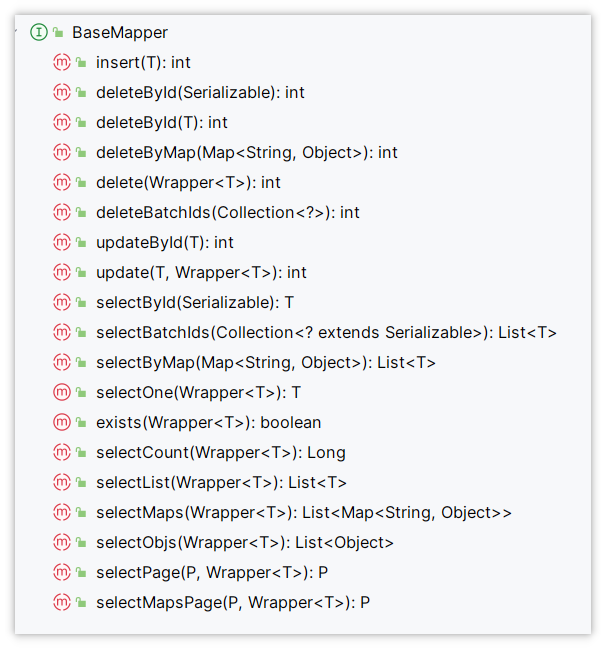Click the method icon beside insert(T)
This screenshot has width=606, height=649.
[x=62, y=62]
